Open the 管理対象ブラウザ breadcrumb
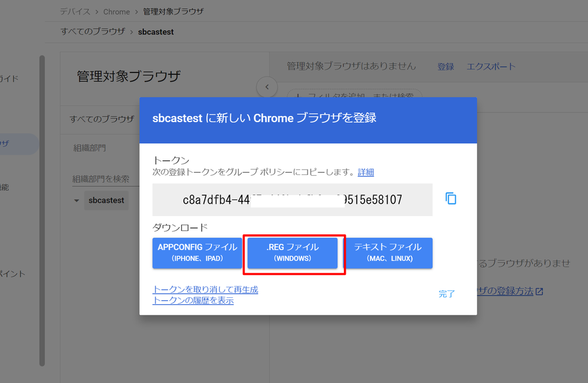The height and width of the screenshot is (383, 588). point(173,12)
